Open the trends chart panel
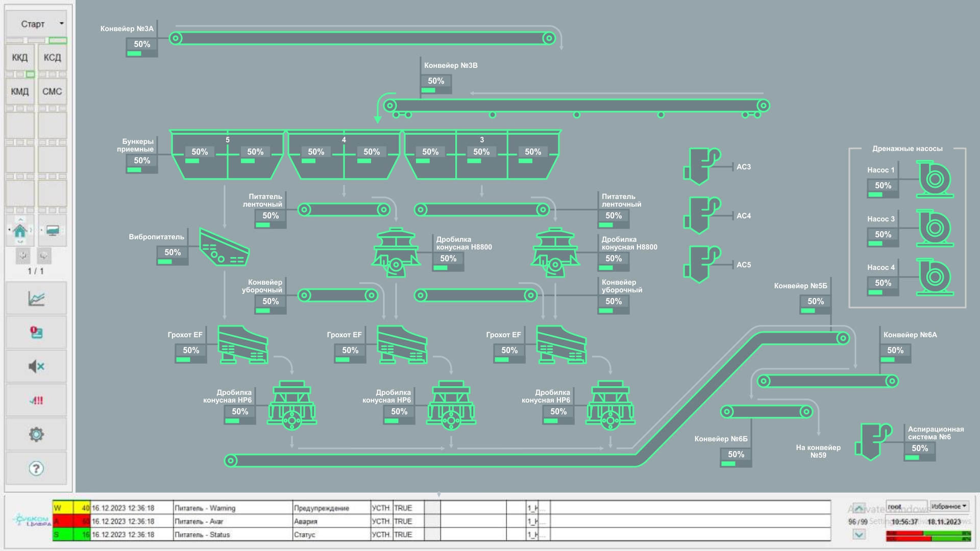The height and width of the screenshot is (551, 980). pos(36,298)
